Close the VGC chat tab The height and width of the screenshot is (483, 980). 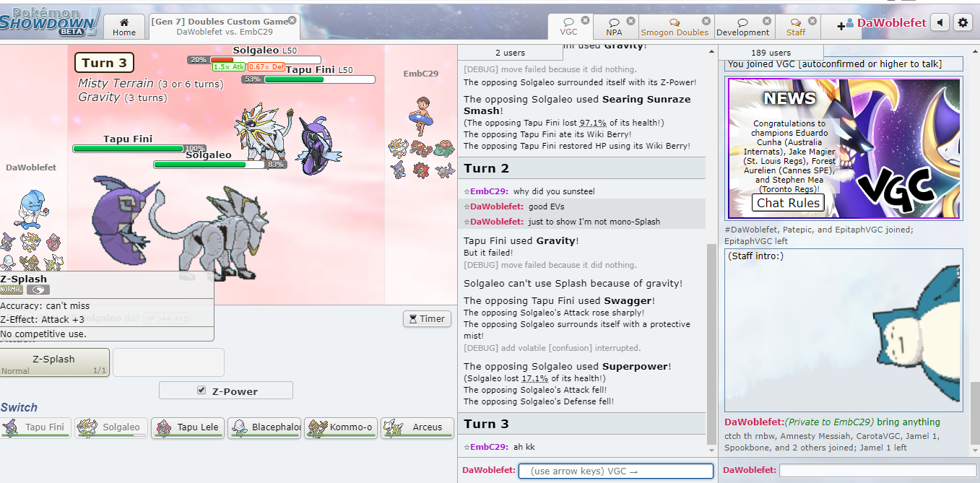coord(586,21)
